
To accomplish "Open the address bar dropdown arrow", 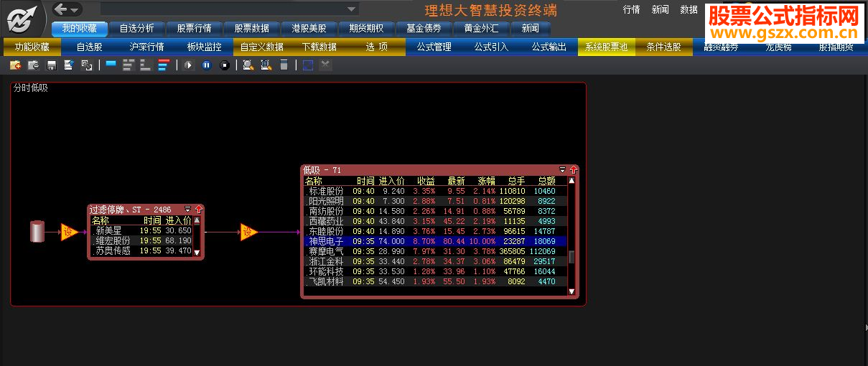I will [x=351, y=9].
